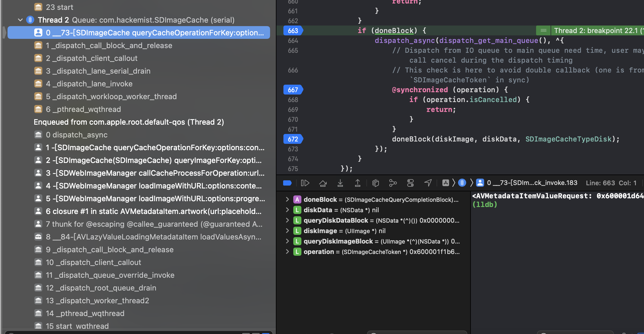This screenshot has width=644, height=334.
Task: Open the Debug Memory Graph icon
Action: point(393,183)
